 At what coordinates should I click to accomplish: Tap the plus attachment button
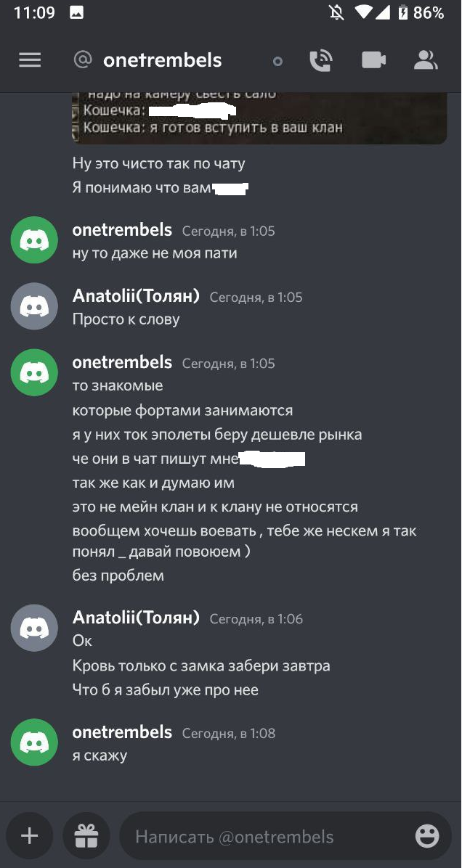coord(29,836)
